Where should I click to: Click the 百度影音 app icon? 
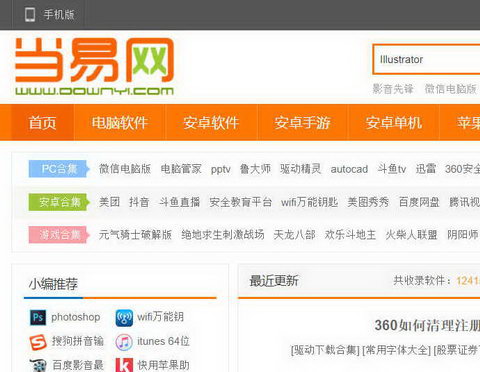coord(38,365)
